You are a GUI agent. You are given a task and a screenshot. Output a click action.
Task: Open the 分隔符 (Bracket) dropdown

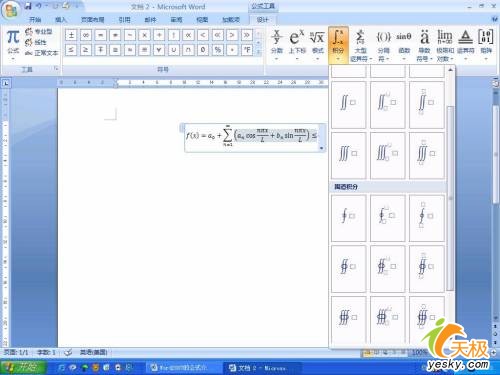(x=383, y=45)
